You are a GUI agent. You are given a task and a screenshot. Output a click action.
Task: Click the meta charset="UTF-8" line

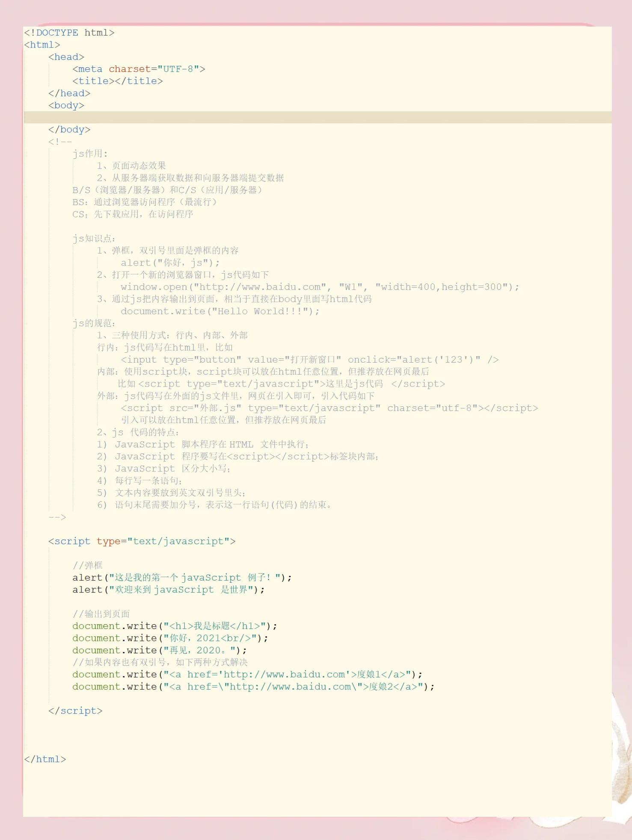click(139, 69)
